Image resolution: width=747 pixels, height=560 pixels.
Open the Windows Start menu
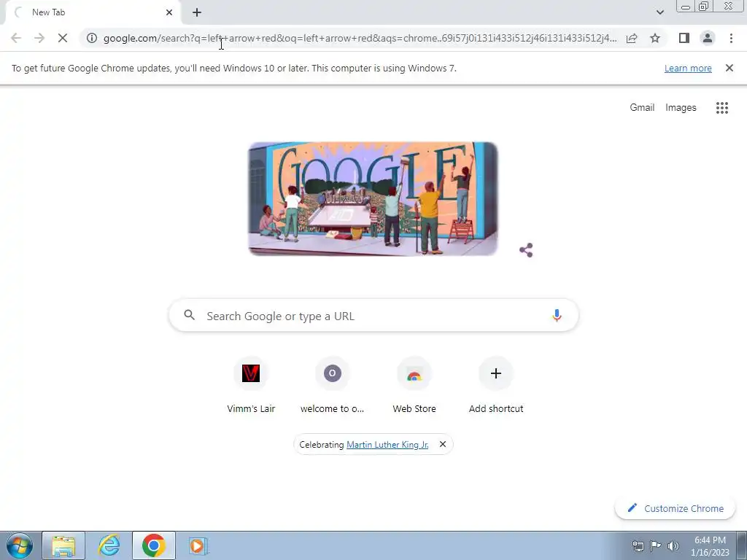(20, 545)
